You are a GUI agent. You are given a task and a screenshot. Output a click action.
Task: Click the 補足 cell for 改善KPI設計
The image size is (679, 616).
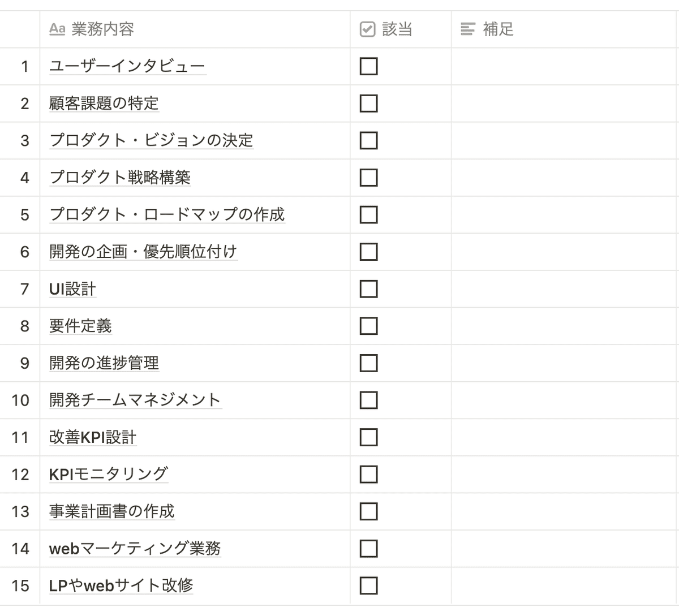coord(564,437)
